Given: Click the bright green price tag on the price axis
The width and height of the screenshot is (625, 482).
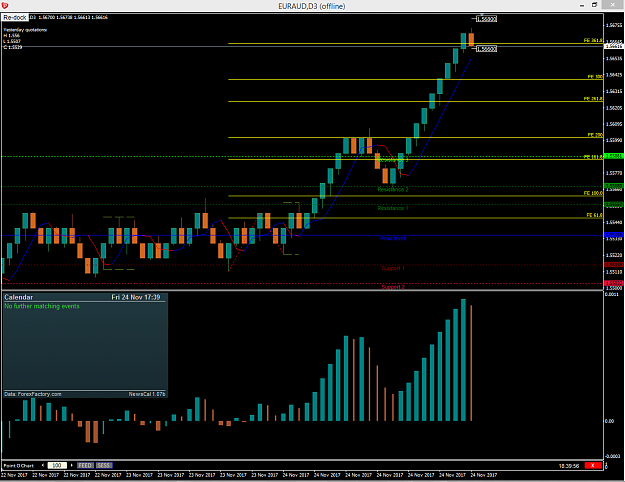Looking at the screenshot, I should click(x=614, y=156).
